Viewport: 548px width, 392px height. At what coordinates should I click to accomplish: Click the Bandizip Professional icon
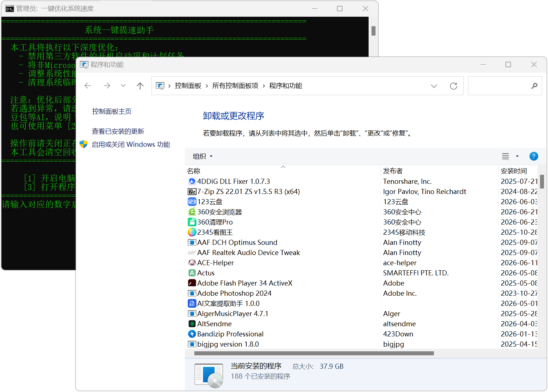(192, 334)
